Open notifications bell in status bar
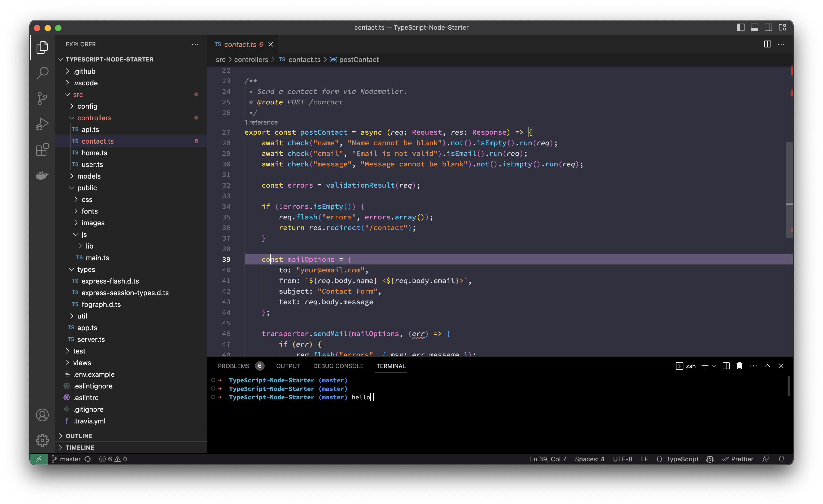Image resolution: width=823 pixels, height=504 pixels. pos(782,459)
